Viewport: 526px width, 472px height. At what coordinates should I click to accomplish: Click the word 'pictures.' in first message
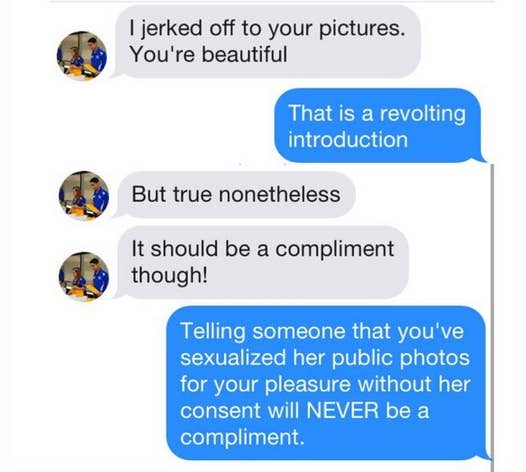(x=362, y=29)
